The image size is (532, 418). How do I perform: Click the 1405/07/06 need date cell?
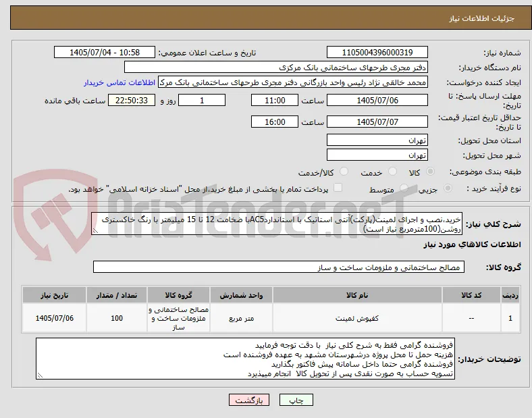coord(54,318)
